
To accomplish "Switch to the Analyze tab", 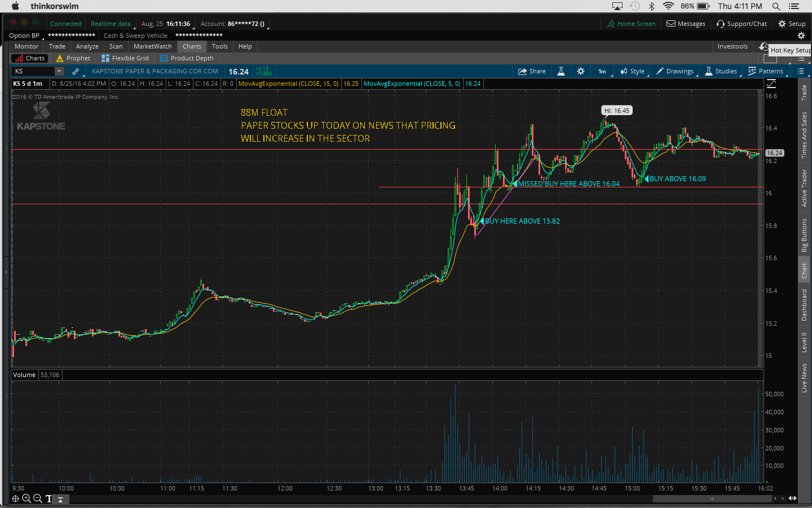I will pyautogui.click(x=87, y=46).
